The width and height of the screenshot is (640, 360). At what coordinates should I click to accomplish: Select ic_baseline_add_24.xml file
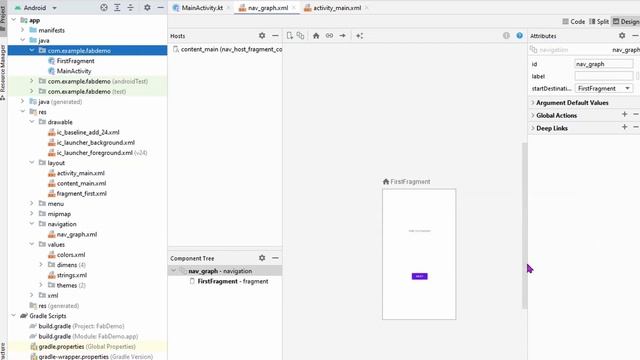(88, 132)
